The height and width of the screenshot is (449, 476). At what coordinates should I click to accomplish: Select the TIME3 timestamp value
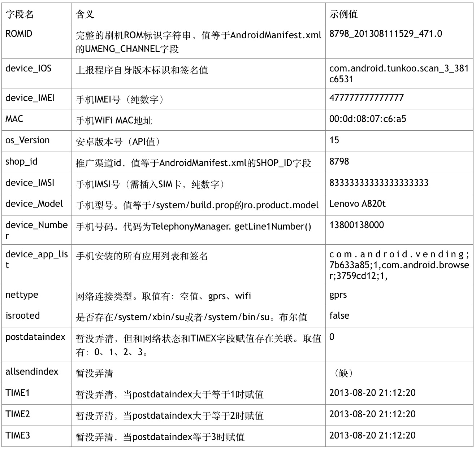tap(372, 435)
